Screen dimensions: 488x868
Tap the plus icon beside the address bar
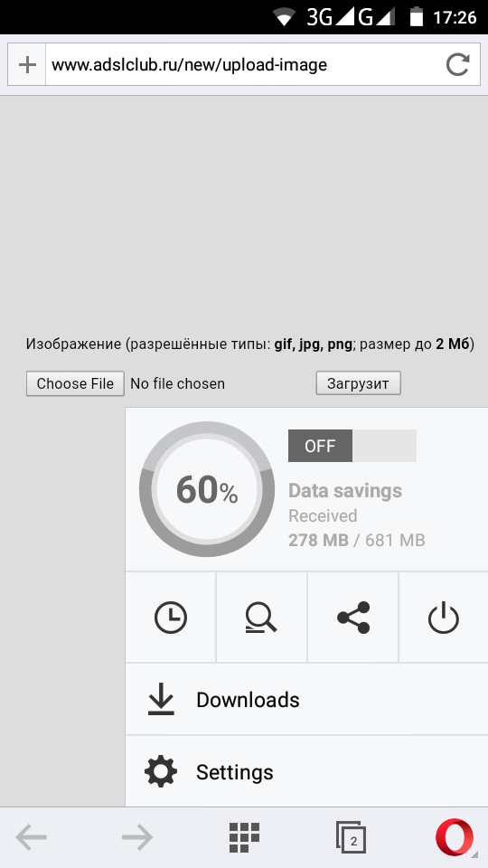click(x=27, y=65)
